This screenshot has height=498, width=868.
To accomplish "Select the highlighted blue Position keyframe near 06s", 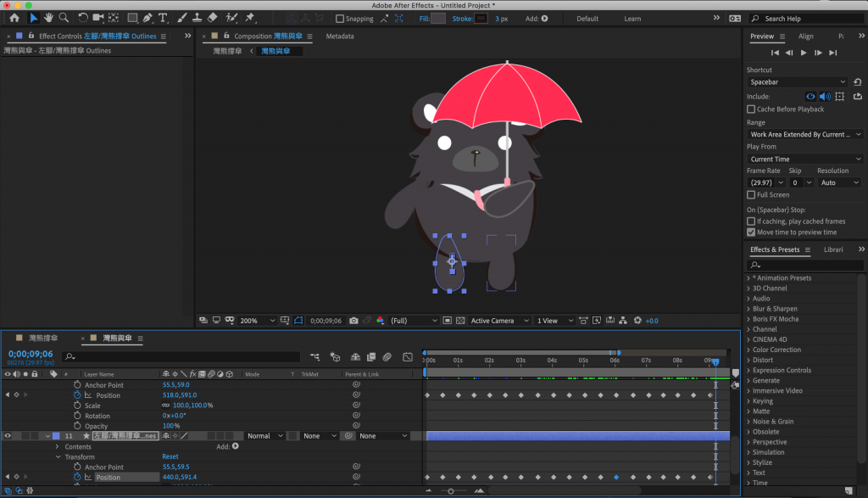I will pyautogui.click(x=616, y=477).
